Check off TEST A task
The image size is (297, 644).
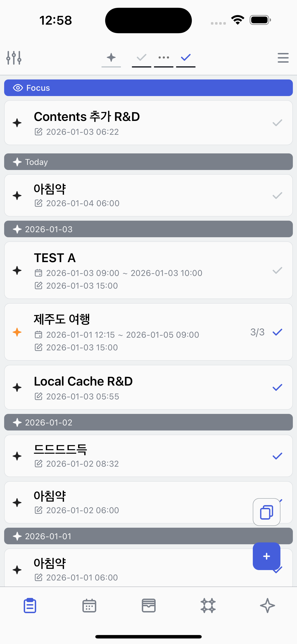[x=277, y=270]
